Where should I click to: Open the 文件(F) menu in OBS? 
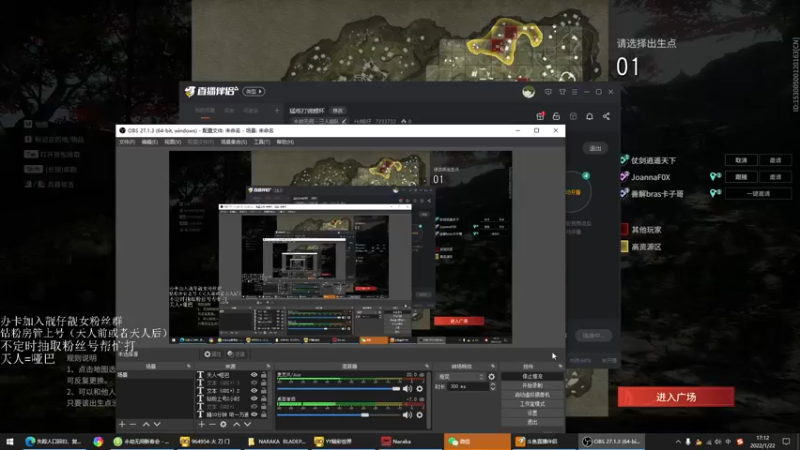(x=127, y=142)
